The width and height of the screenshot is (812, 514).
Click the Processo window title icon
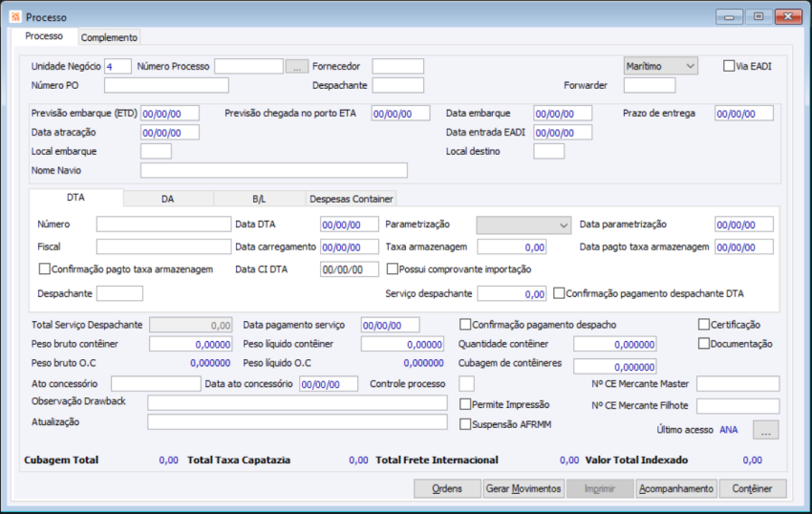(14, 17)
